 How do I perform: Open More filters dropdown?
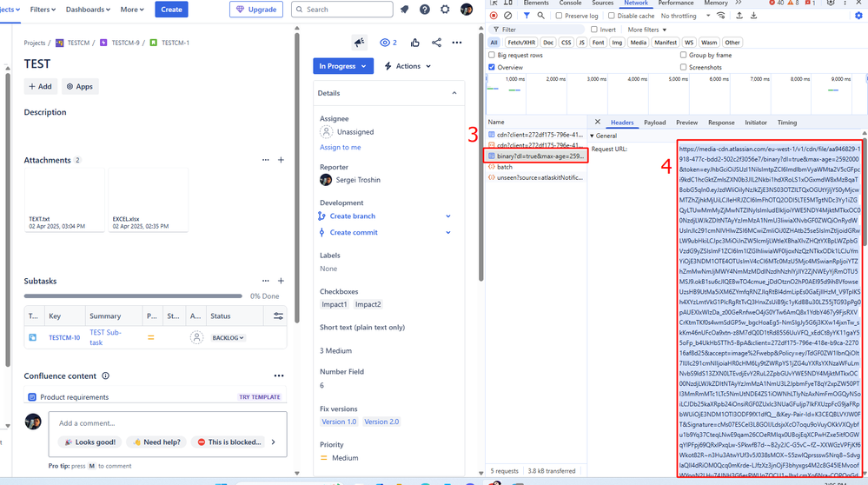click(x=646, y=30)
